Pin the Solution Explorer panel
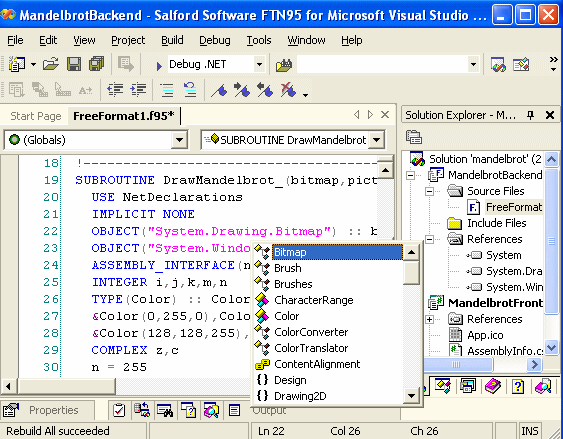563x439 pixels. coord(530,115)
